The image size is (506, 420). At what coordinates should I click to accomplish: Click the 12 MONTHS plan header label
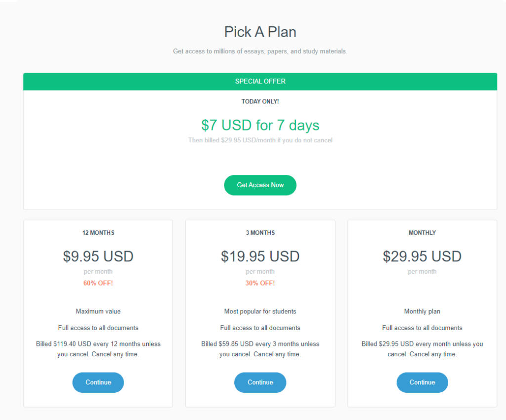tap(98, 232)
